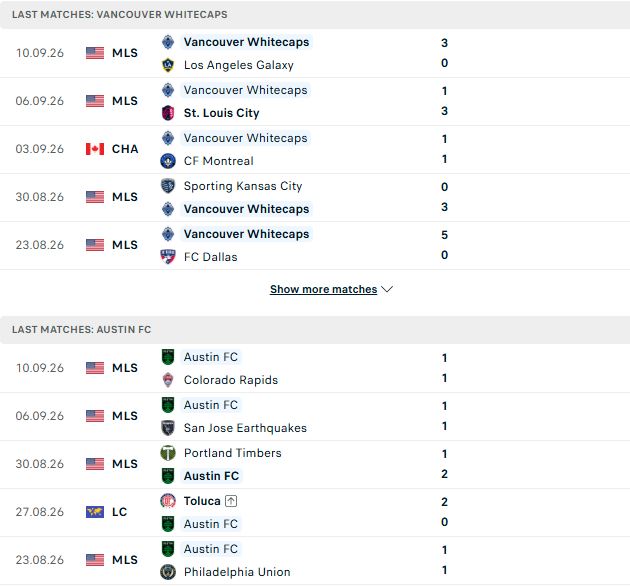630x586 pixels.
Task: Open St. Louis City team name
Action: (x=221, y=113)
